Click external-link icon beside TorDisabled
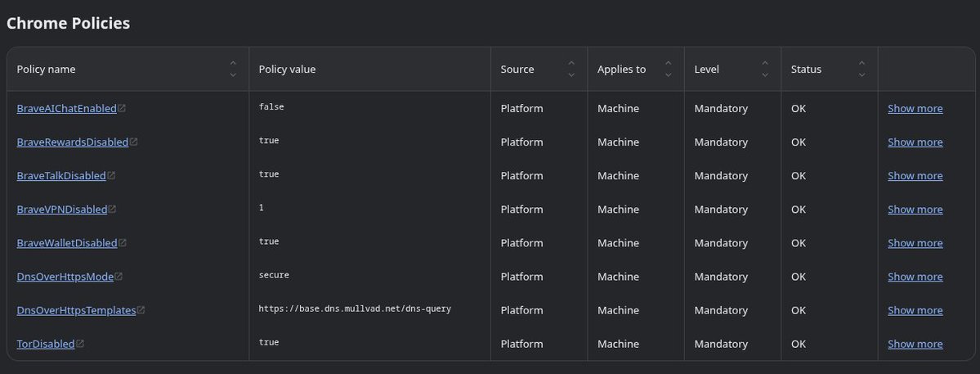The image size is (980, 374). click(80, 344)
